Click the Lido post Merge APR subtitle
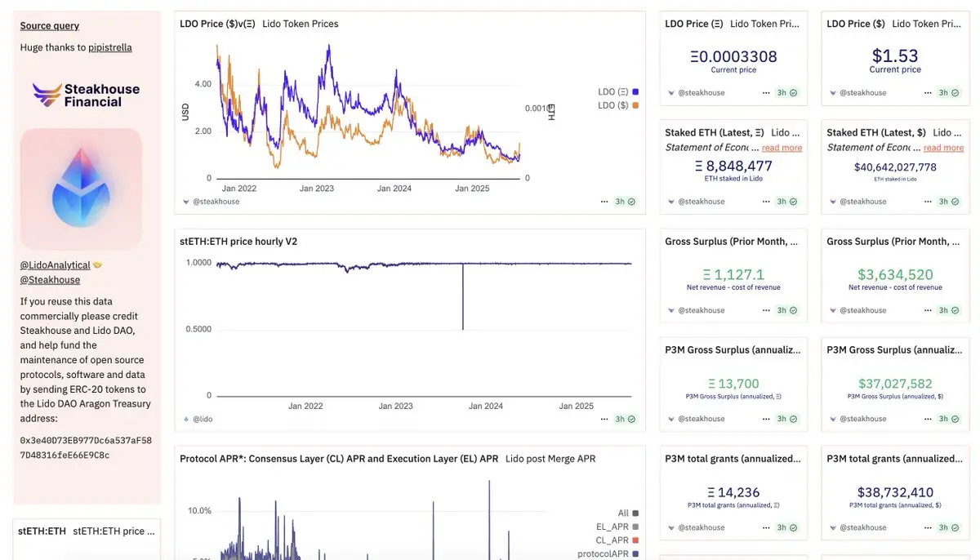This screenshot has height=560, width=980. click(x=550, y=459)
